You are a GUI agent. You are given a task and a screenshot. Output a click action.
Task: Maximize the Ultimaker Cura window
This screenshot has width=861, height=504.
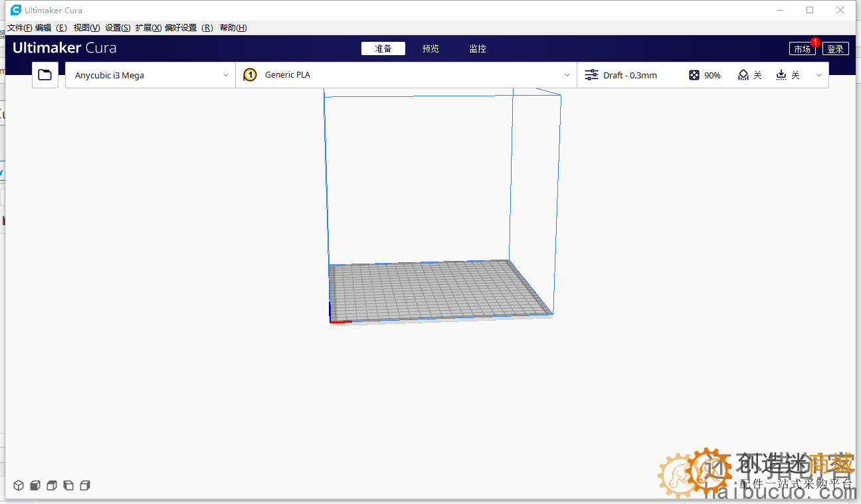810,10
